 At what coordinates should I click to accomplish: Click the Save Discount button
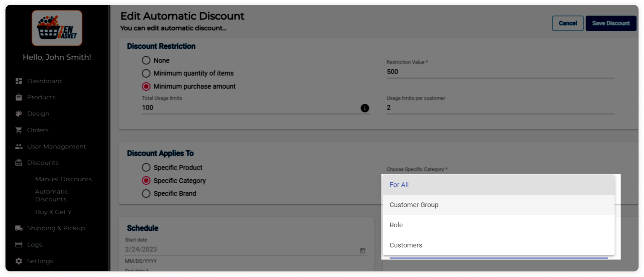point(610,23)
